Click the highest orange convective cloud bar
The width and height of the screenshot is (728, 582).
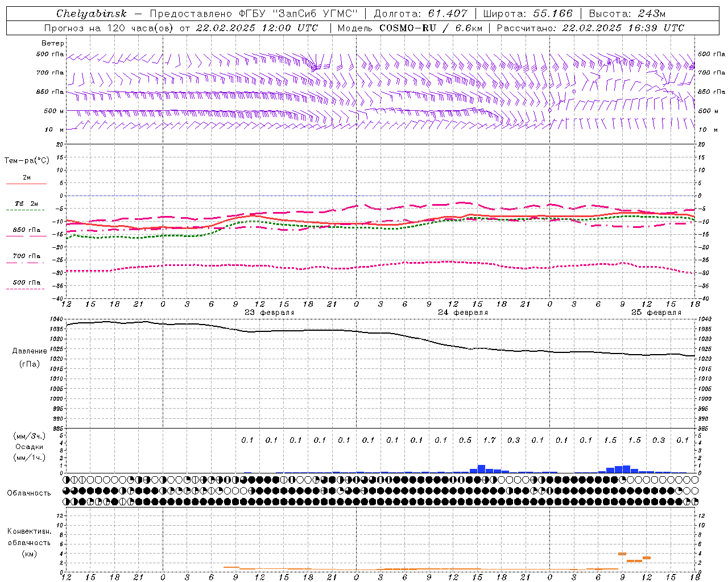pos(622,553)
